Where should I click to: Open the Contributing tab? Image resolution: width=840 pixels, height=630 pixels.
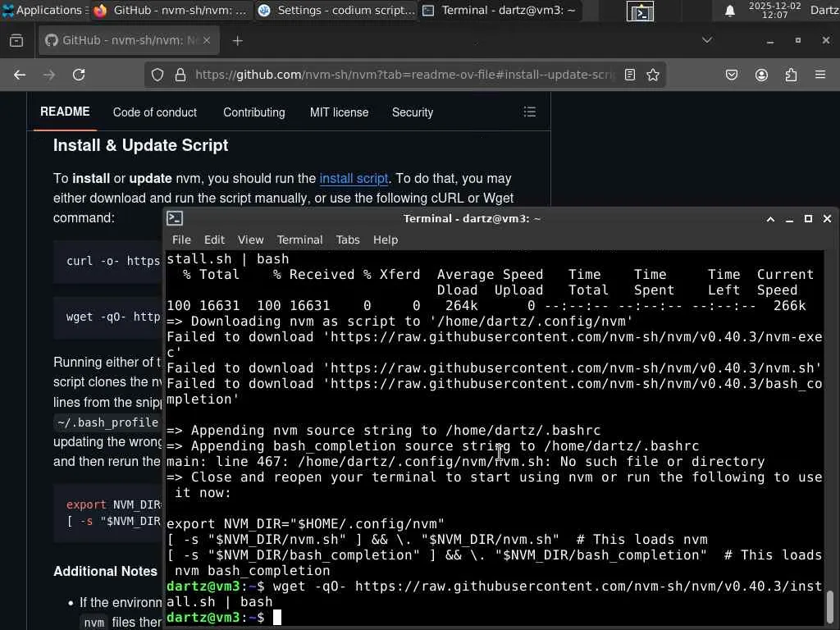coord(254,112)
